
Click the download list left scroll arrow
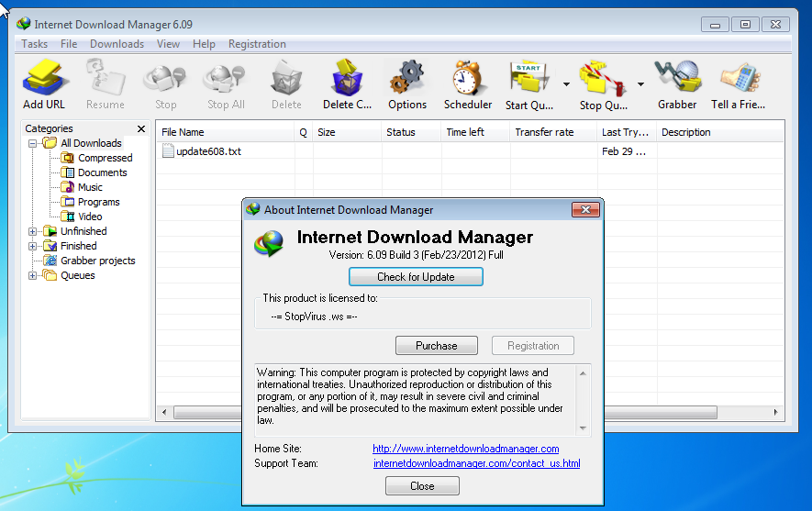[164, 413]
